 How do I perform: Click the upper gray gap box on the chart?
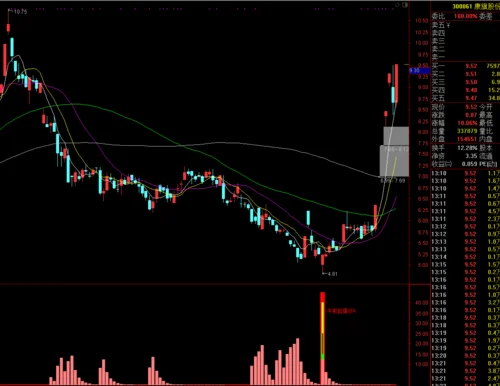[x=396, y=136]
